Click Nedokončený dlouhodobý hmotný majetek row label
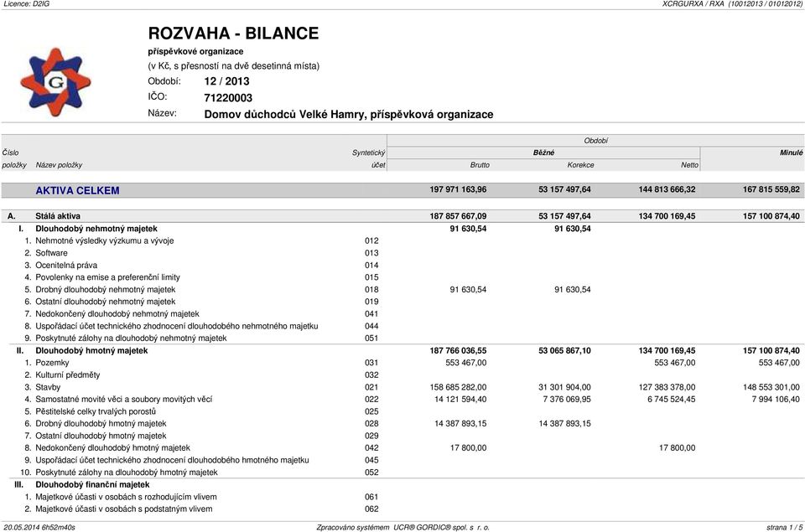 [x=112, y=448]
